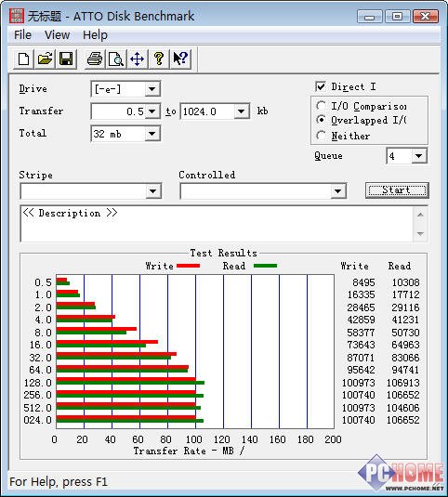The height and width of the screenshot is (497, 448).
Task: Activate context help arrow-question icon
Action: click(x=180, y=59)
